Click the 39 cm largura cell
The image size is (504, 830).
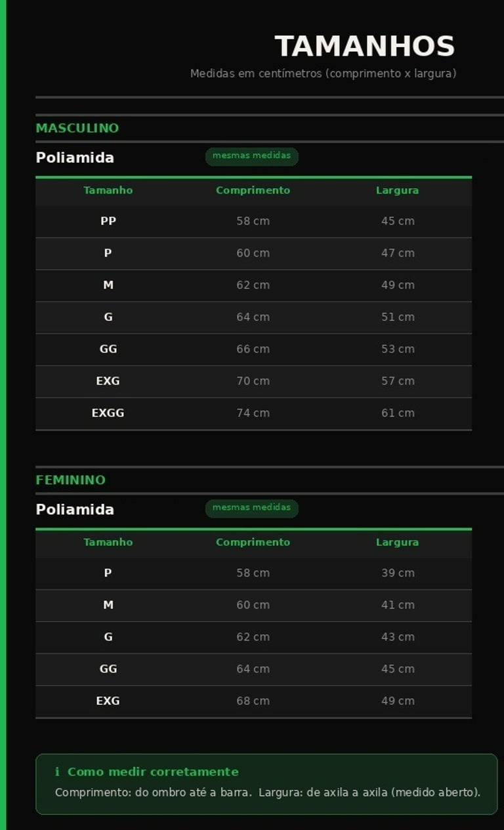[x=398, y=573]
